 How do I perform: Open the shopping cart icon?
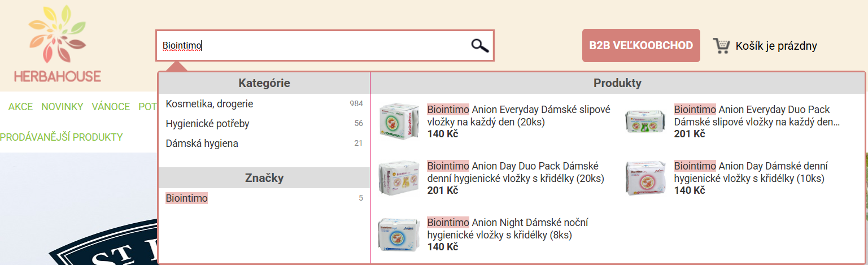click(721, 46)
